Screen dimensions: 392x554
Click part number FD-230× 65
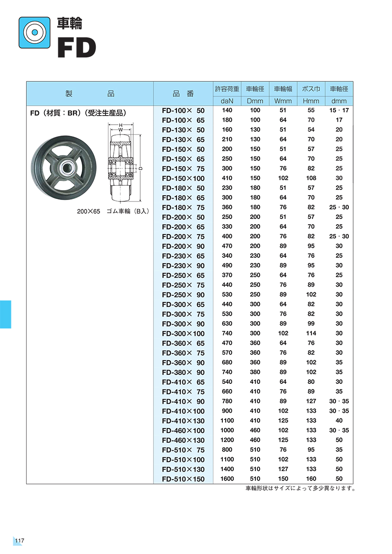(183, 256)
